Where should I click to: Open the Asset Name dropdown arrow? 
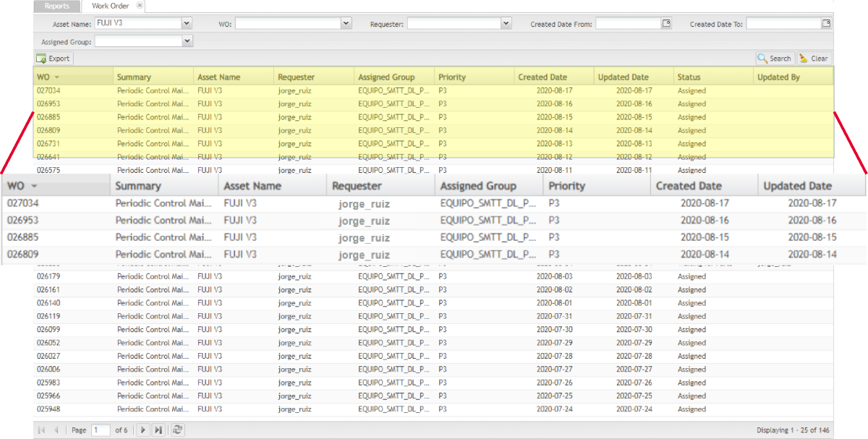click(187, 23)
